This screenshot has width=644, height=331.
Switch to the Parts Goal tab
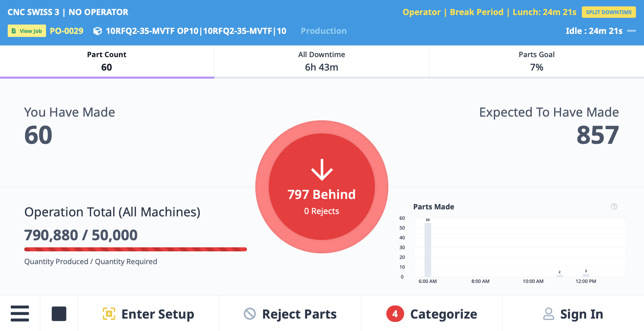536,61
